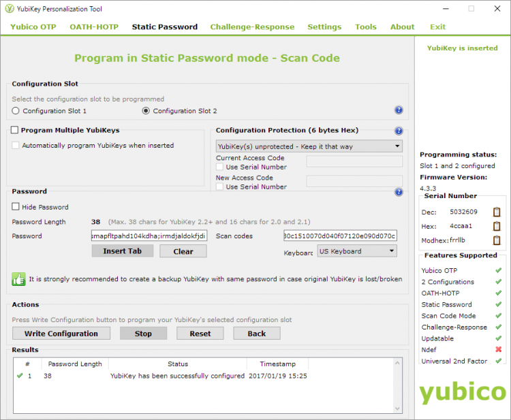Click the firmware version 4.3.3 text
Screen dimensions: 511x420
428,188
